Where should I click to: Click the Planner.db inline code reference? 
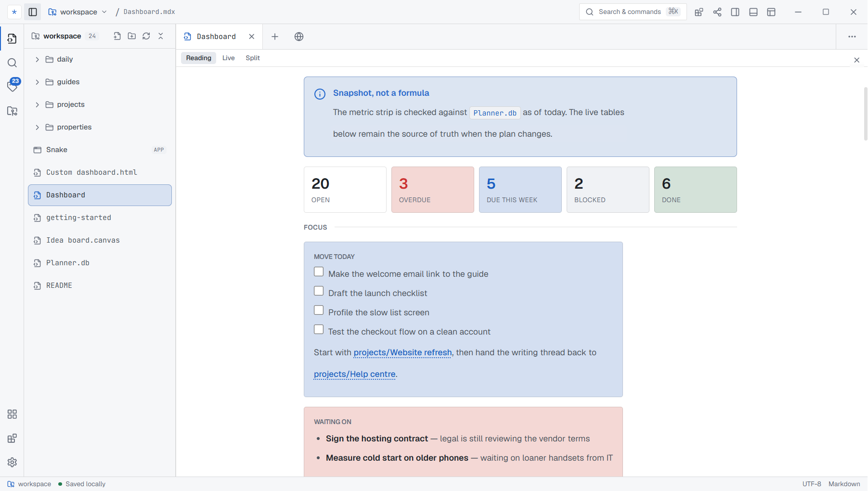pos(495,113)
